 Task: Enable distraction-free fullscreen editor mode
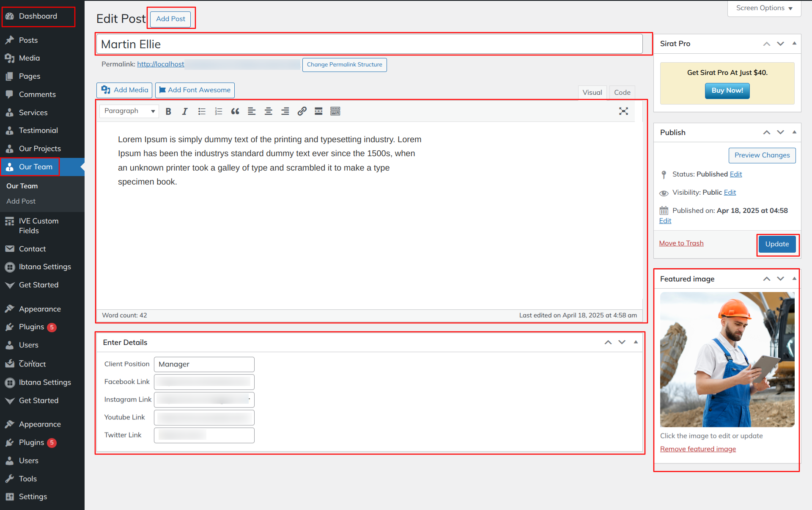click(x=623, y=111)
